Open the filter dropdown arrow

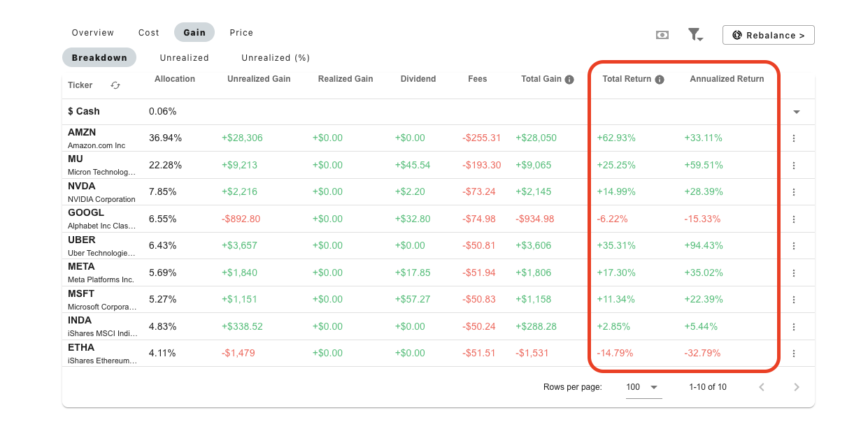click(701, 38)
